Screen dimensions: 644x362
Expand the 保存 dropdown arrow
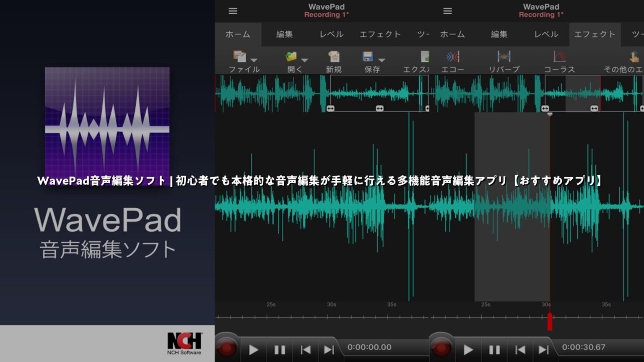pyautogui.click(x=382, y=59)
